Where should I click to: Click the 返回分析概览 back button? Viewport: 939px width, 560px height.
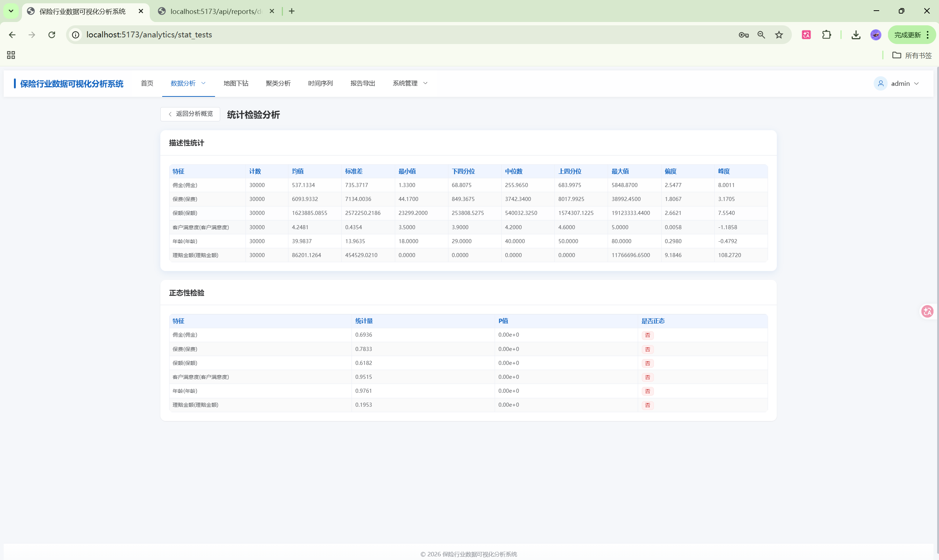point(190,114)
